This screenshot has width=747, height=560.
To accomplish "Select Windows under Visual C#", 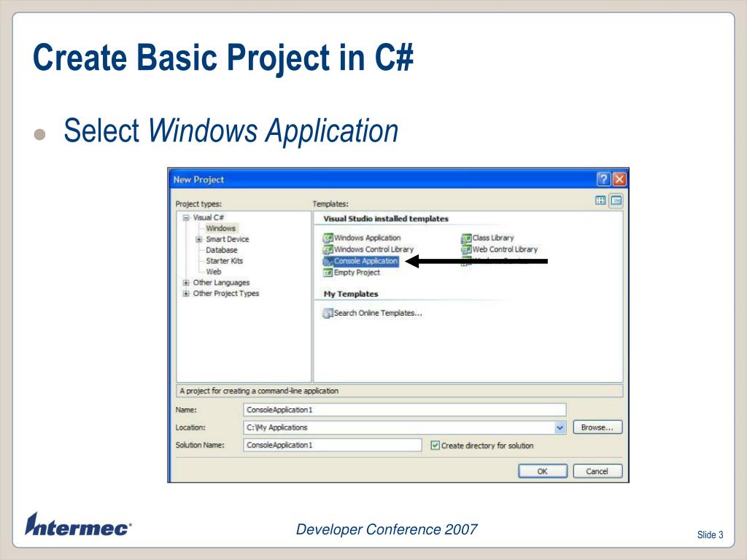I will [220, 228].
